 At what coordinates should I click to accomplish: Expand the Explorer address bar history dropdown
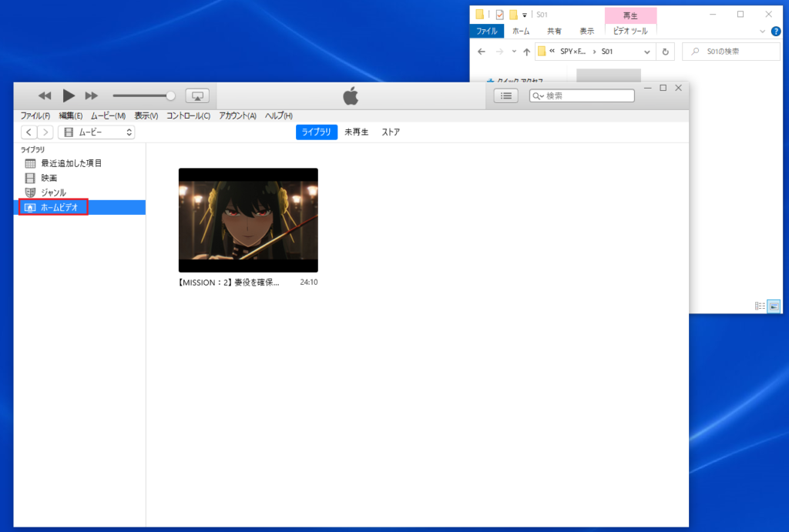(x=647, y=52)
